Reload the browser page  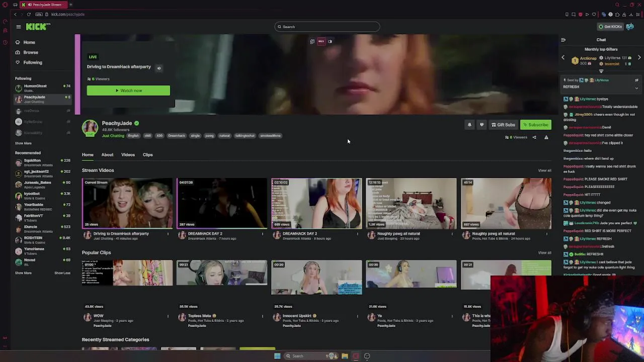click(29, 15)
